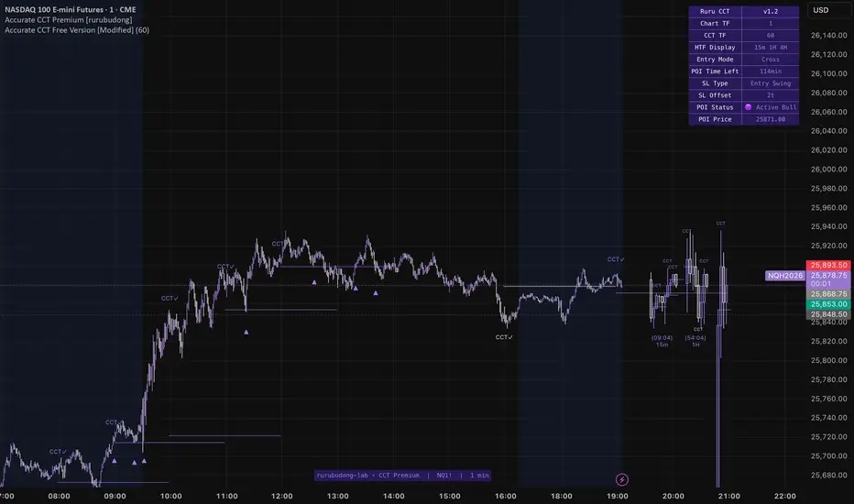The width and height of the screenshot is (854, 504).
Task: Select the Accurate CCT Premium [rurubudong] legend
Action: coord(69,19)
